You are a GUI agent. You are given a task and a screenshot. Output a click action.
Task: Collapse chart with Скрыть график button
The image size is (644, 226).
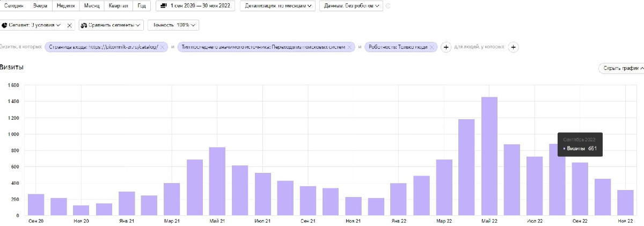tap(621, 68)
